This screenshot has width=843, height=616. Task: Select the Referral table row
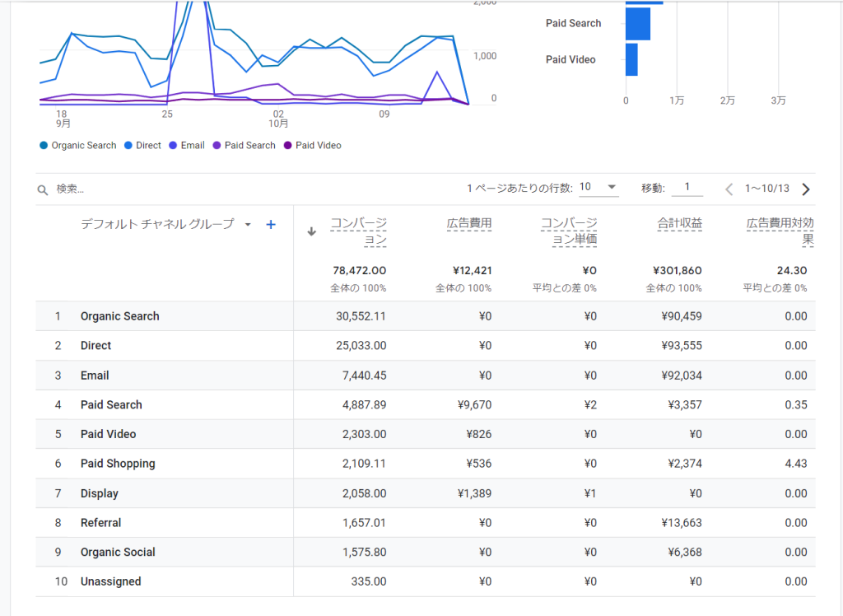click(426, 523)
